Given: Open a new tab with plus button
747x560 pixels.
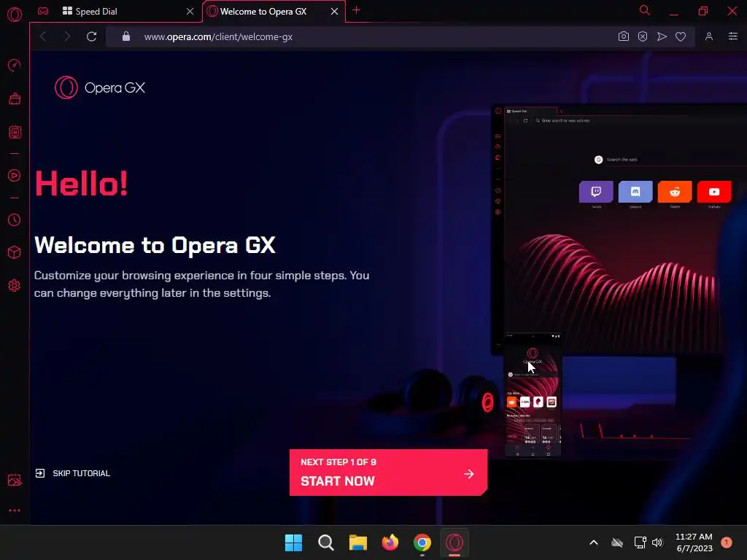Looking at the screenshot, I should click(356, 10).
